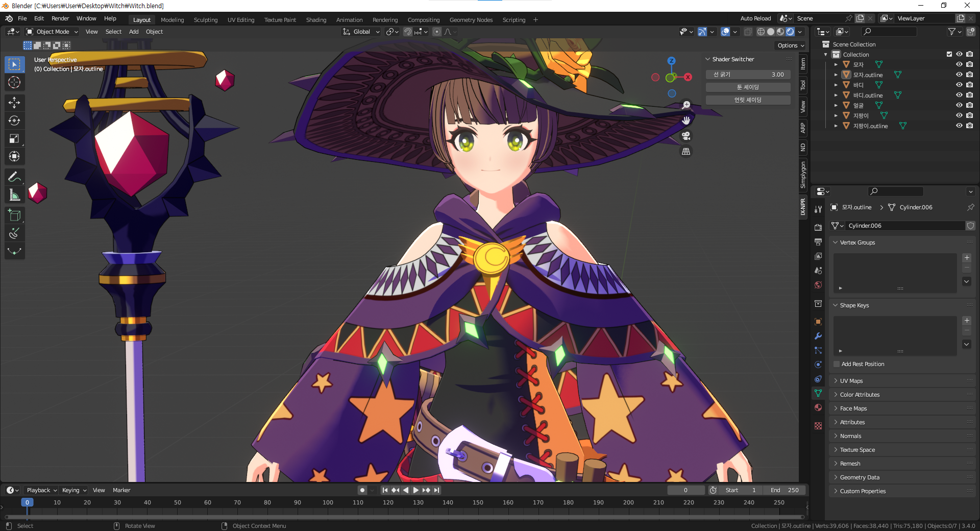Enable Add Rest Position checkbox

click(x=837, y=364)
